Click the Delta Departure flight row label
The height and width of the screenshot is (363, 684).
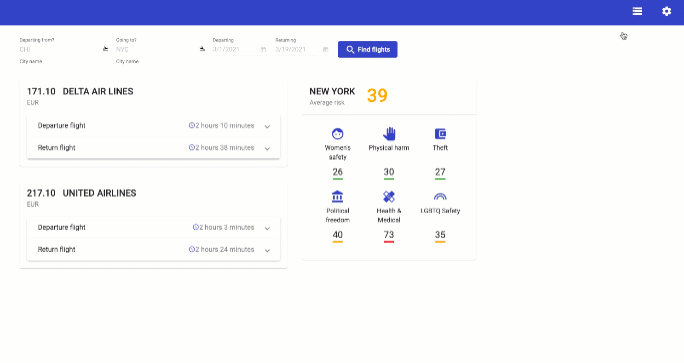coord(62,126)
